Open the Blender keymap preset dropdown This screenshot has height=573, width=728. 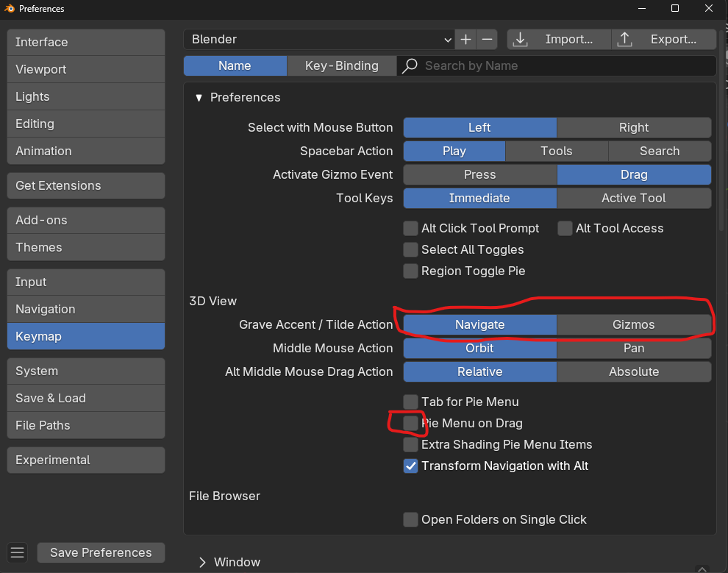[321, 40]
